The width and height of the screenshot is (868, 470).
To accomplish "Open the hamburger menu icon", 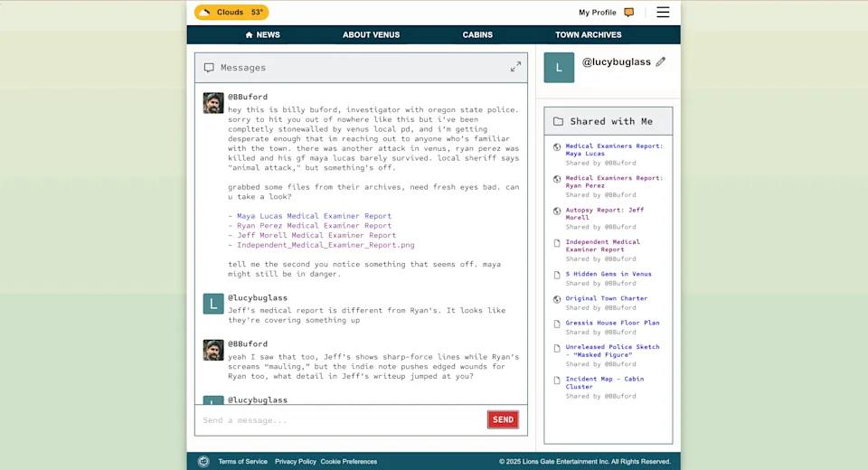I will pos(663,13).
